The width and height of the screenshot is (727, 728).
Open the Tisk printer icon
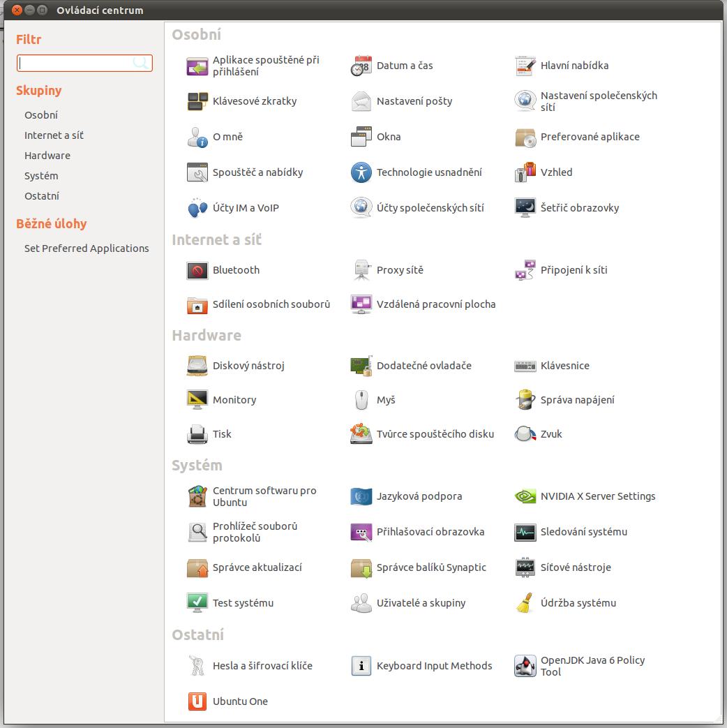tap(197, 434)
